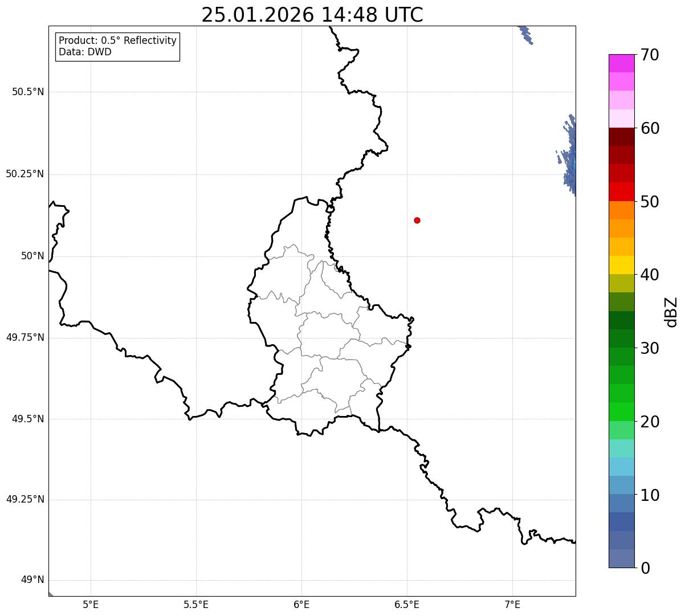Click the 49.5°N latitude label

tap(28, 419)
